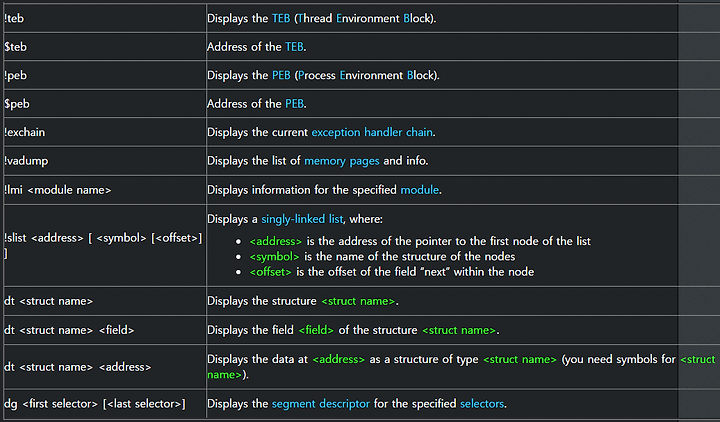Open the TEB link in the $teb row
Screen dimensions: 720x422
pyautogui.click(x=294, y=47)
